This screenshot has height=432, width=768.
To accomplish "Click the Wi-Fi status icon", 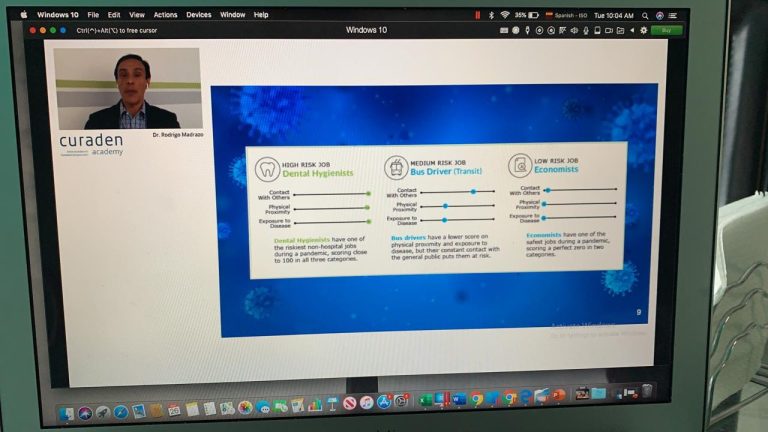I will [505, 15].
